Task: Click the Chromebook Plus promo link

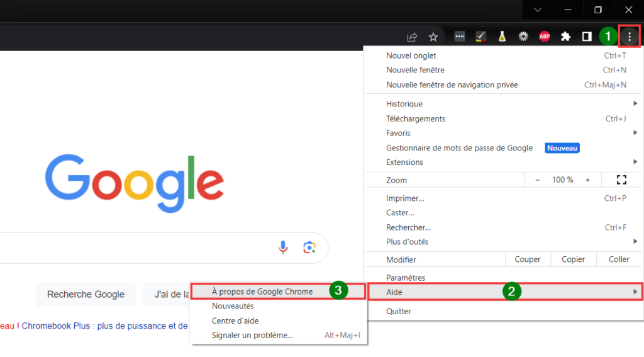Action: click(x=105, y=326)
